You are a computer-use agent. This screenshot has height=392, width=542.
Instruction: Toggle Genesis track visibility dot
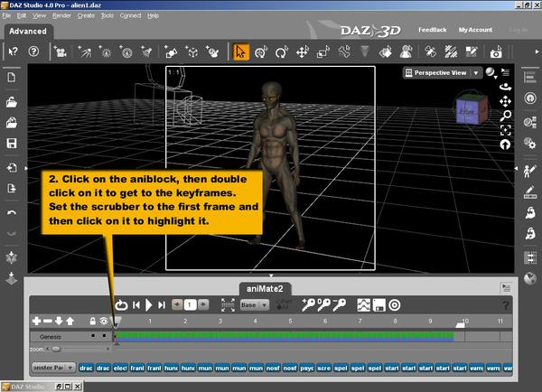pos(104,336)
